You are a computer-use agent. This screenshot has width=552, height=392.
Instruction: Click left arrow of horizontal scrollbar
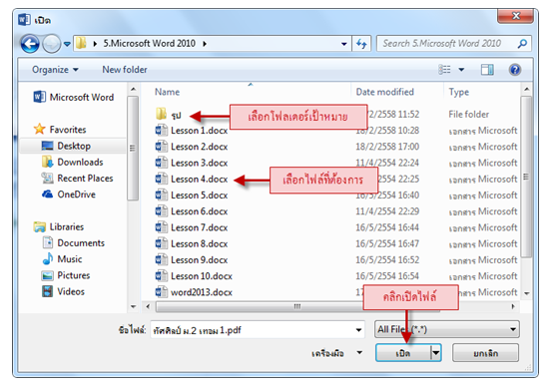(148, 306)
